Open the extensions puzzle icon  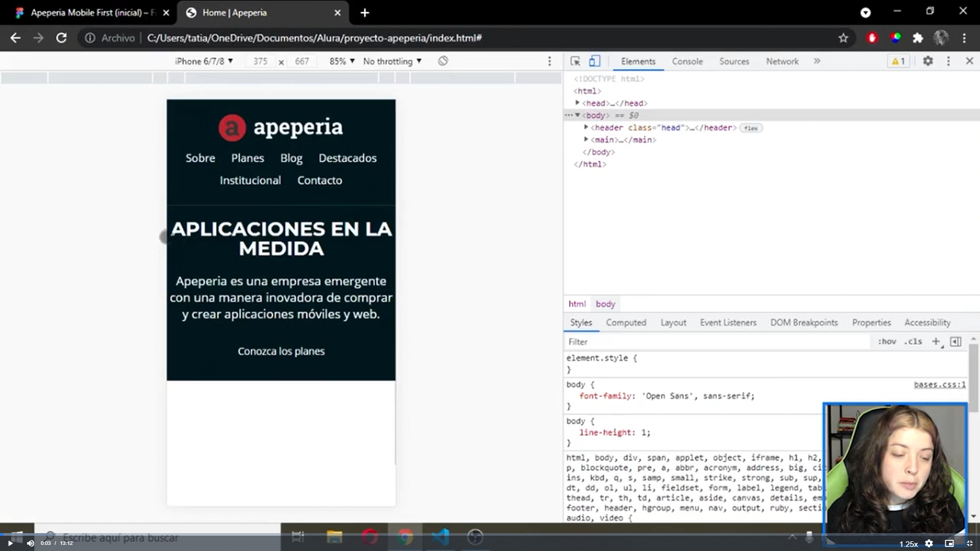point(918,38)
